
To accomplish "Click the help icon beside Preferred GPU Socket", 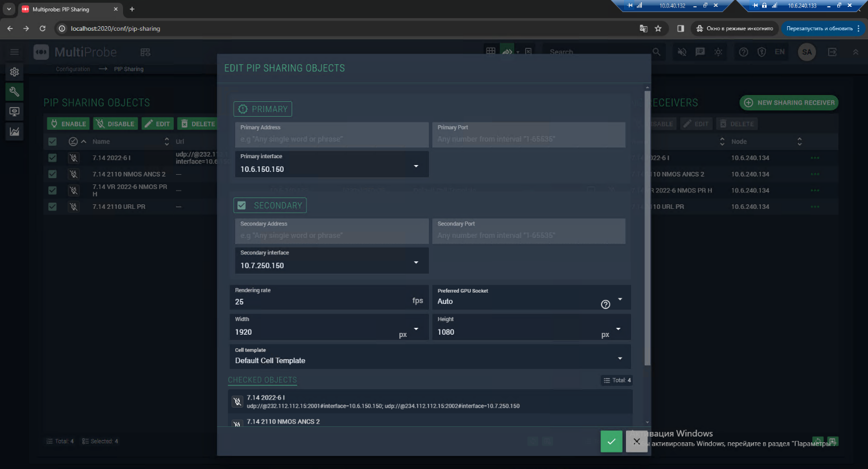I will (605, 305).
